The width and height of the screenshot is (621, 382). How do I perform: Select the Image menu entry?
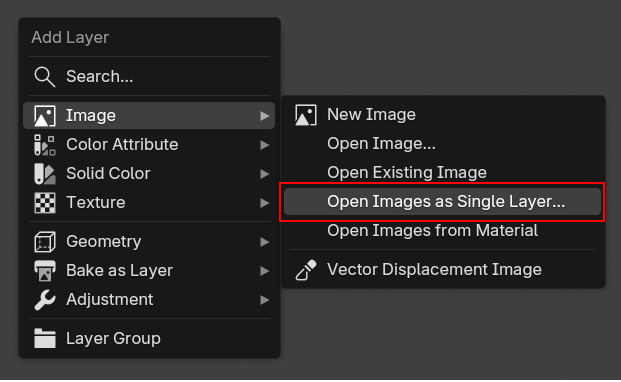[149, 116]
